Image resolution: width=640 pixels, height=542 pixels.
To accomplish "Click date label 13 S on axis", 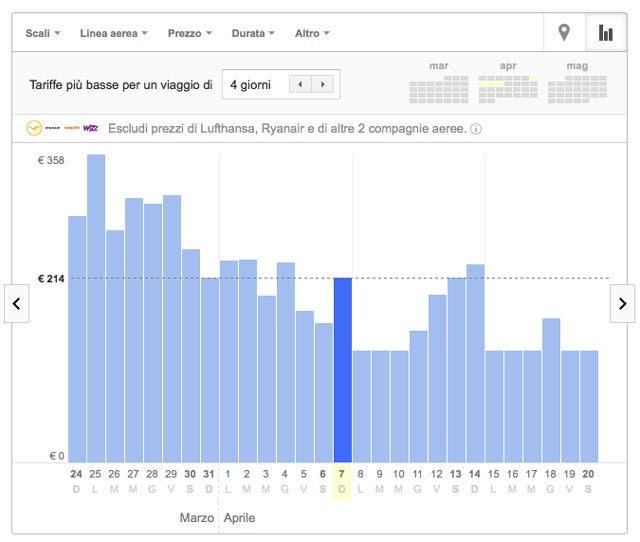I will click(x=456, y=481).
